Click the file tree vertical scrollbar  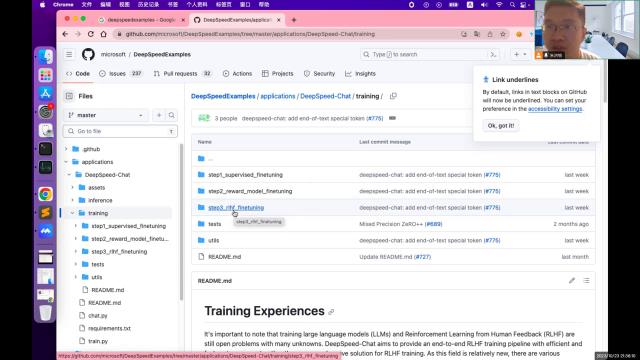181,222
